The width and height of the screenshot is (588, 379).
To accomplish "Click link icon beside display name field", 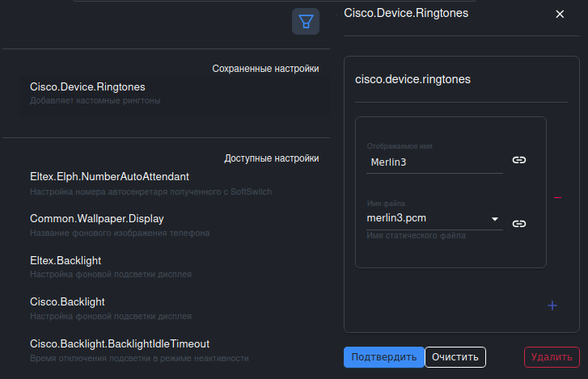I will [x=519, y=160].
